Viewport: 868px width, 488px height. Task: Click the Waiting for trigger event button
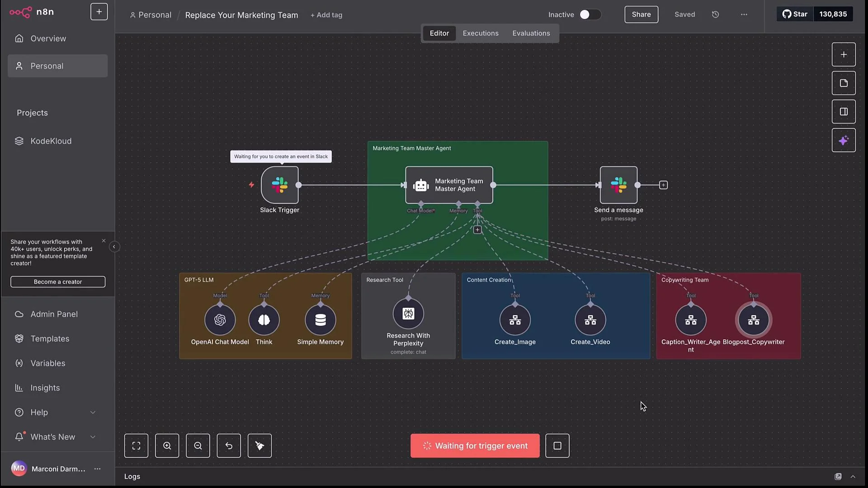(475, 446)
